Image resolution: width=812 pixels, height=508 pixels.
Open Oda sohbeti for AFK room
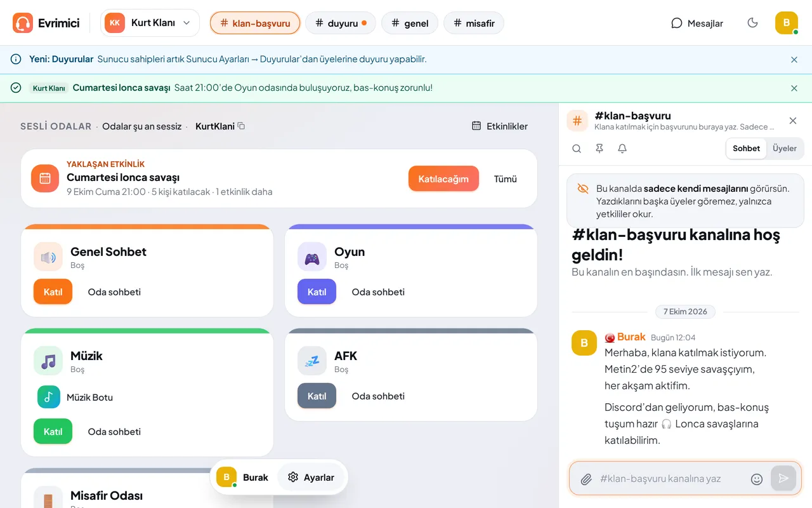(x=378, y=396)
